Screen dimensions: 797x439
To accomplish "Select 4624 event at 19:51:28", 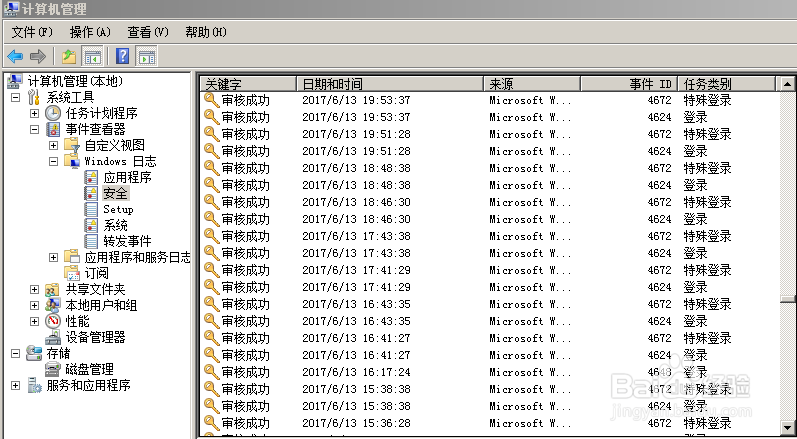I will pos(491,151).
